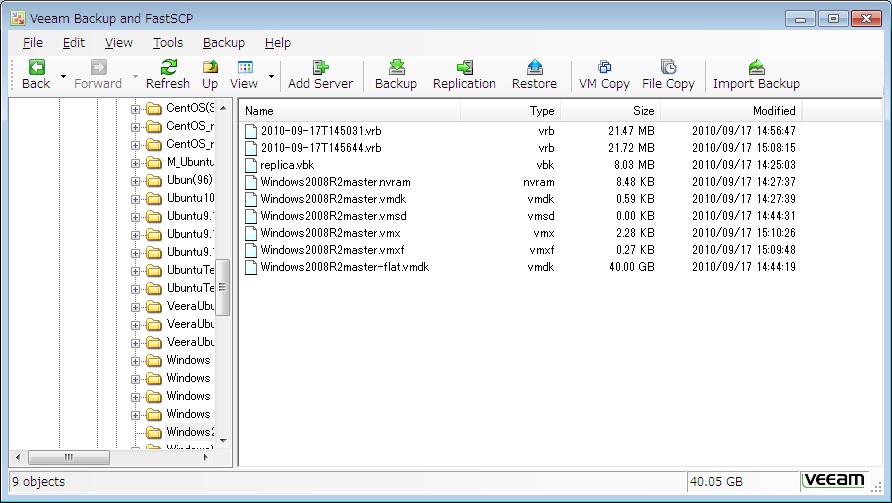Image resolution: width=892 pixels, height=503 pixels.
Task: Open the Edit menu
Action: pos(74,43)
